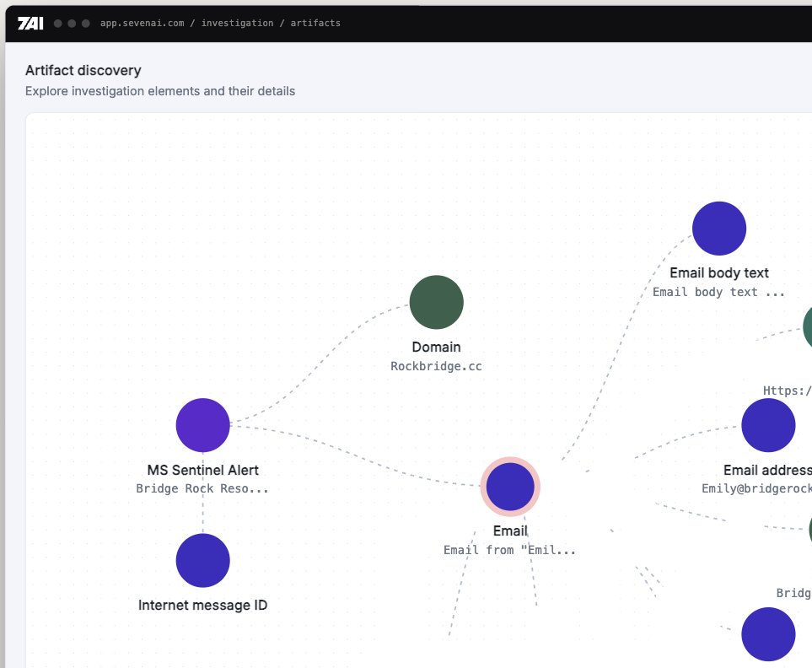812x668 pixels.
Task: Click the Email body text node
Action: point(718,229)
